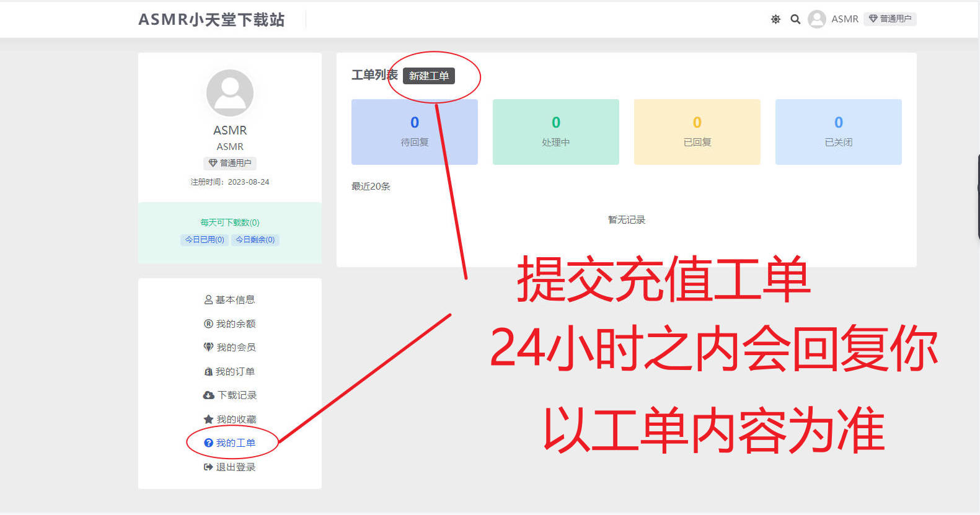This screenshot has width=980, height=515.
Task: Select the 已回复 ticket status card
Action: click(697, 131)
